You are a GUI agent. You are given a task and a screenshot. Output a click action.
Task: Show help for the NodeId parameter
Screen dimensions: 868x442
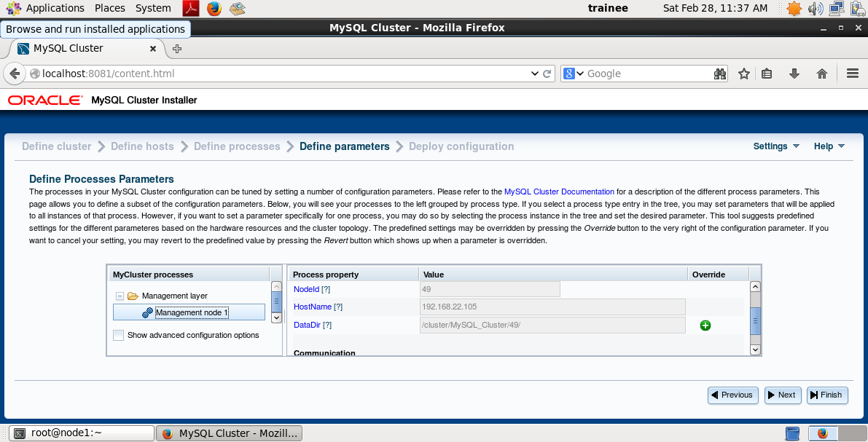326,289
